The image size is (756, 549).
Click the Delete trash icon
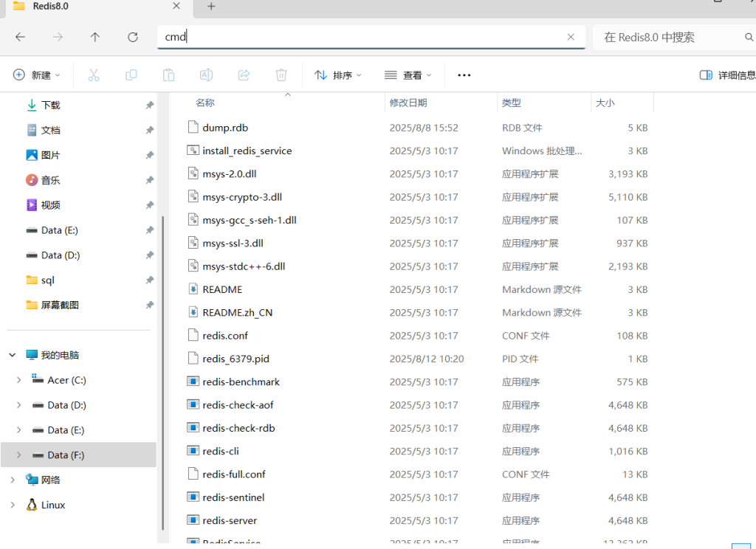pyautogui.click(x=281, y=75)
